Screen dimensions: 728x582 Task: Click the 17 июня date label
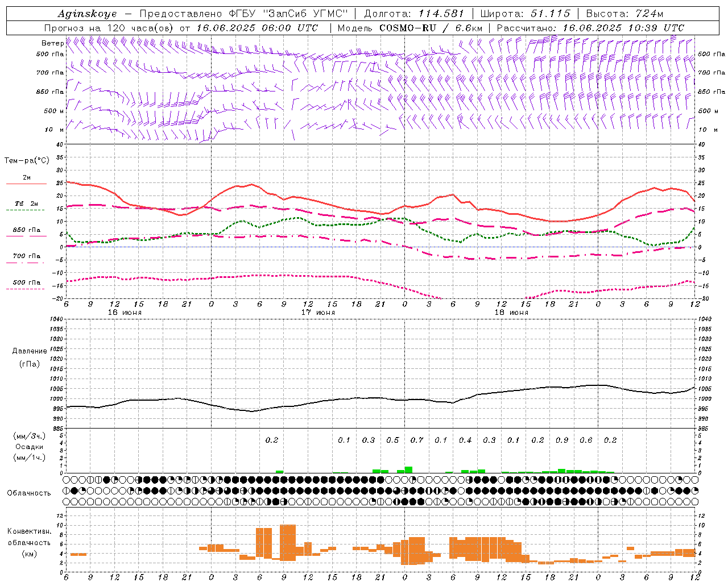tap(318, 313)
